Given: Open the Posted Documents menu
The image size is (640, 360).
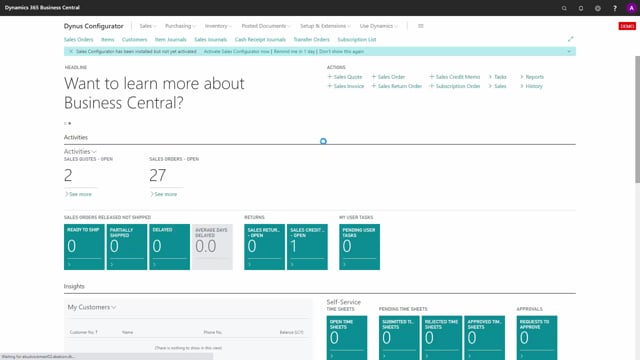Looking at the screenshot, I should (266, 26).
